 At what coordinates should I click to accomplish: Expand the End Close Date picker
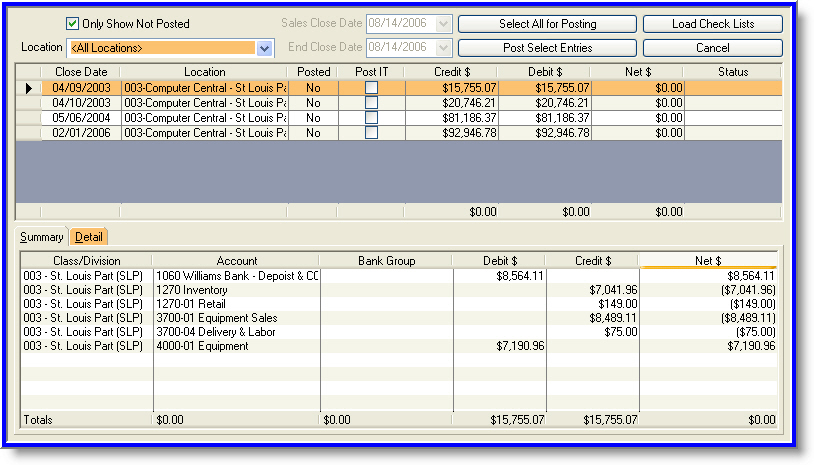pyautogui.click(x=444, y=47)
